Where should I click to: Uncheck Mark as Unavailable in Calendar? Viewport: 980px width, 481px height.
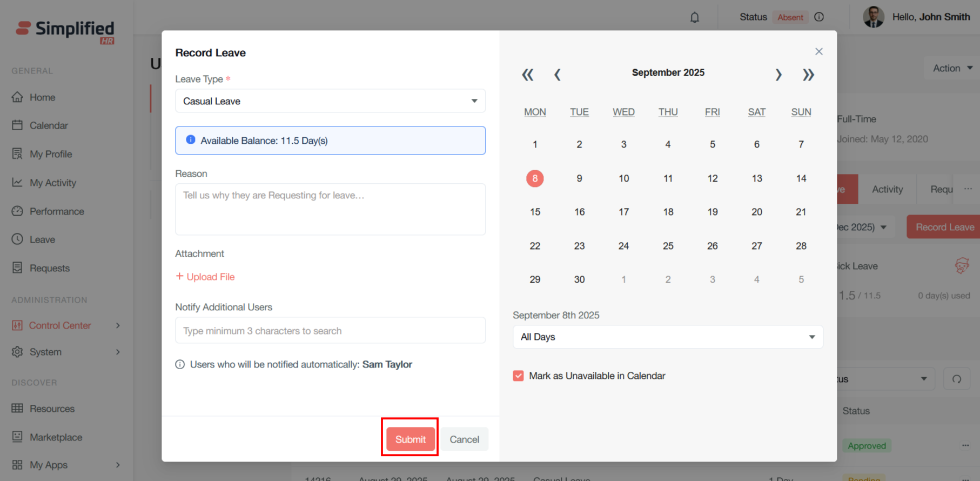point(518,376)
